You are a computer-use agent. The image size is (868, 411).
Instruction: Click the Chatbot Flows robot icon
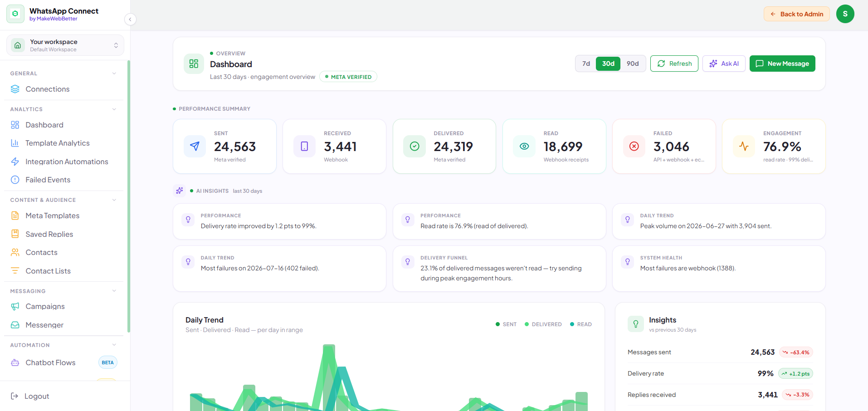click(15, 362)
